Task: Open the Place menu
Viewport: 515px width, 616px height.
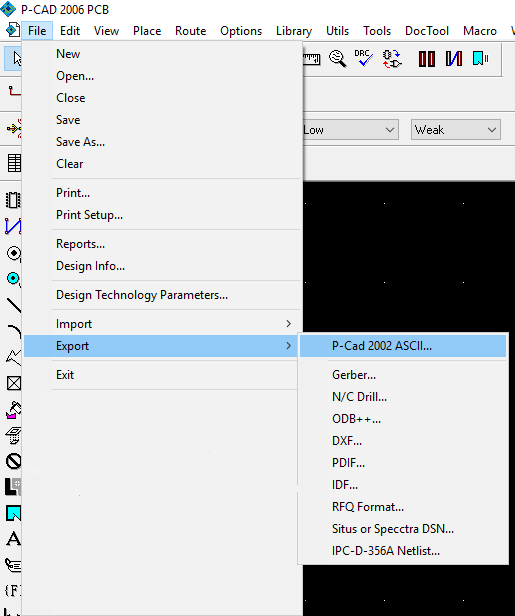Action: (147, 31)
